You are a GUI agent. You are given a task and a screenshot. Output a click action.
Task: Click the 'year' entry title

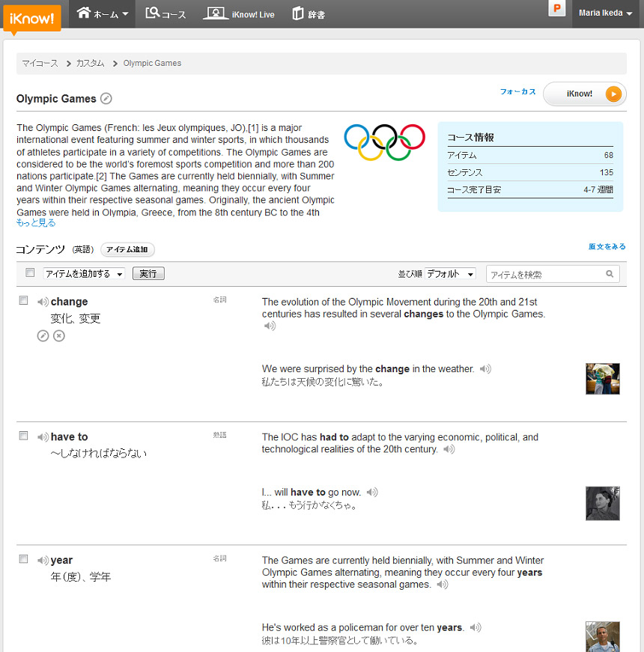(x=61, y=561)
